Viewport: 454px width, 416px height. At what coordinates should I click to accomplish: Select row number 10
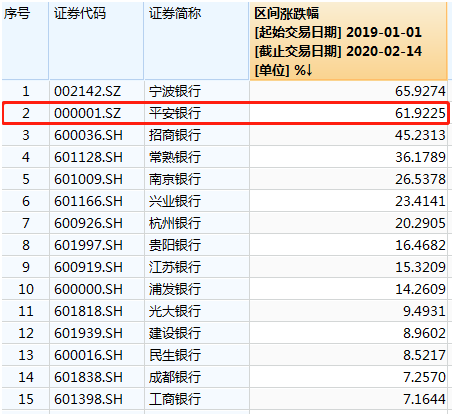tap(26, 289)
